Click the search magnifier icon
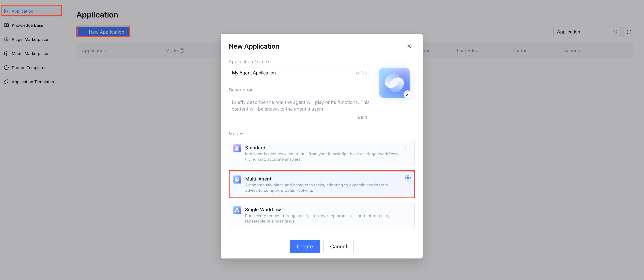Screen dimensions: 644x280 [615, 32]
